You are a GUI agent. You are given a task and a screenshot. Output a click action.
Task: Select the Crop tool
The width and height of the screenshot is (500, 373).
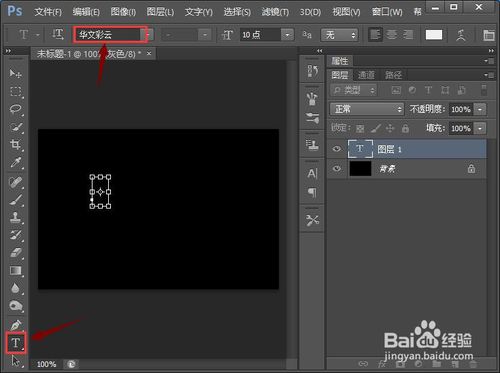tap(15, 145)
